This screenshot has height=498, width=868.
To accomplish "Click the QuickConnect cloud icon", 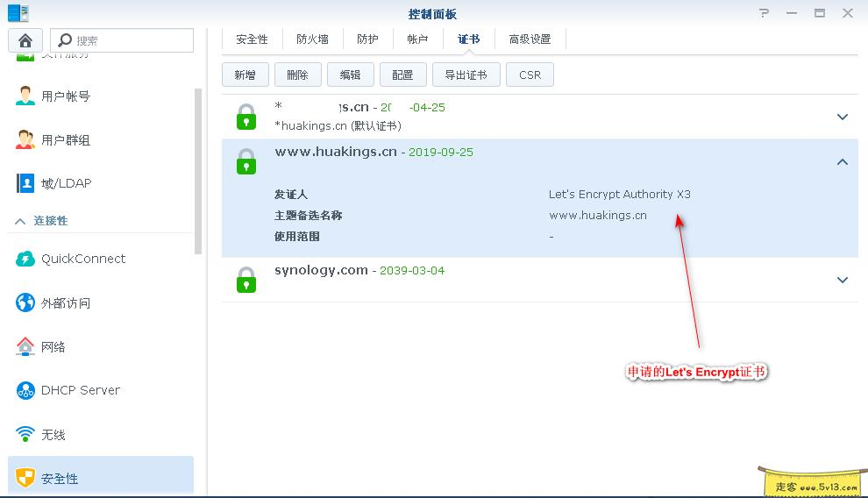I will point(25,259).
